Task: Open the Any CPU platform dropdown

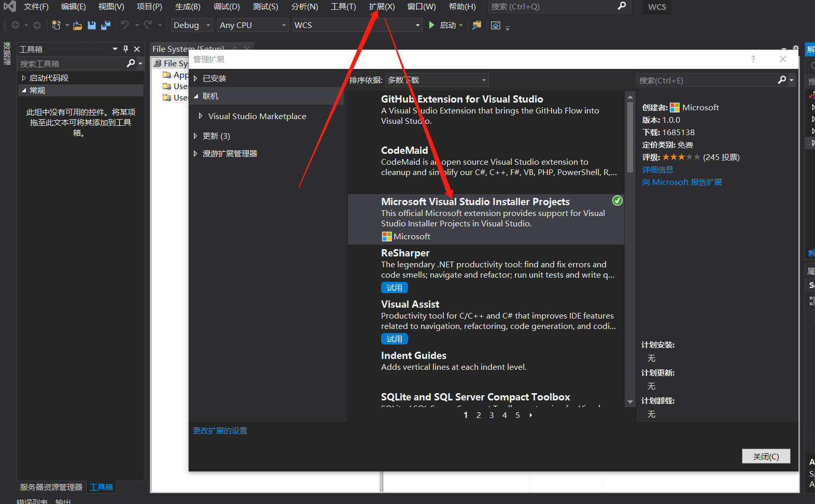Action: pyautogui.click(x=253, y=25)
